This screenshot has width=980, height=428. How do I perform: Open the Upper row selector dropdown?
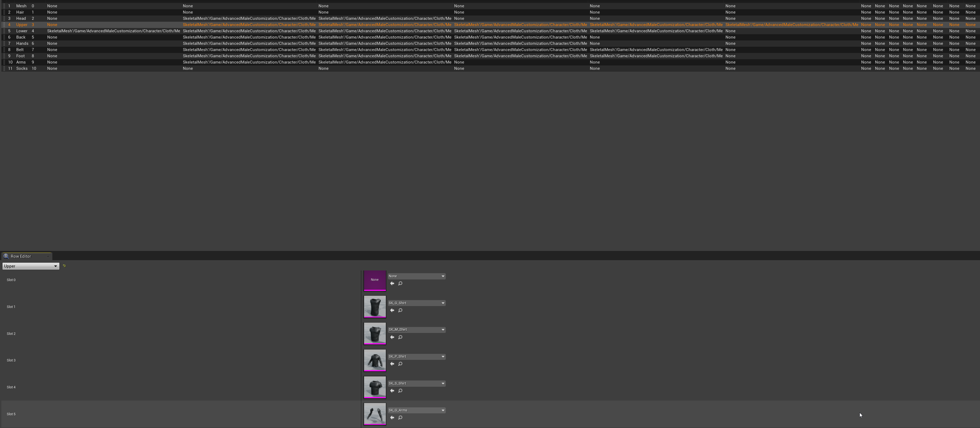tap(30, 266)
